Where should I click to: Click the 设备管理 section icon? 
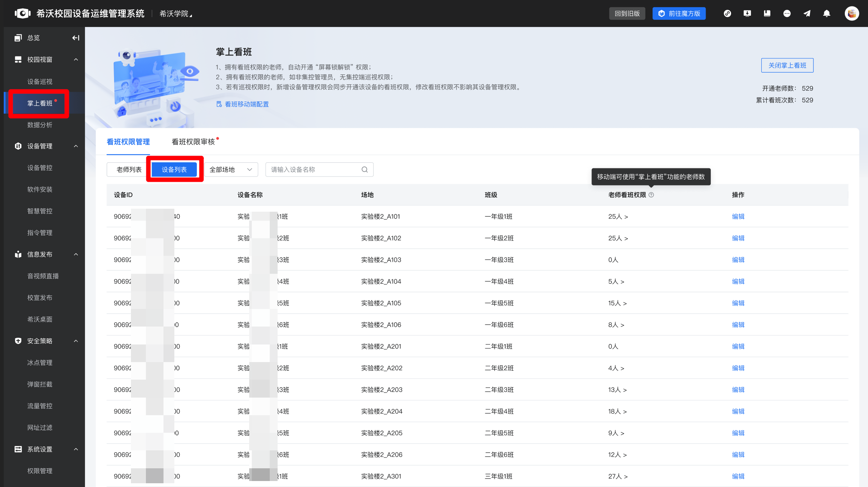(18, 146)
